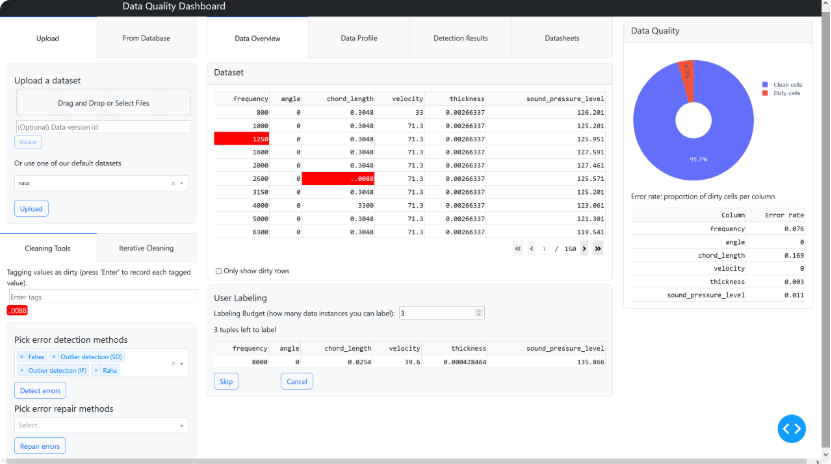
Task: Adjust the Labeling Budget number stepper
Action: pos(480,313)
